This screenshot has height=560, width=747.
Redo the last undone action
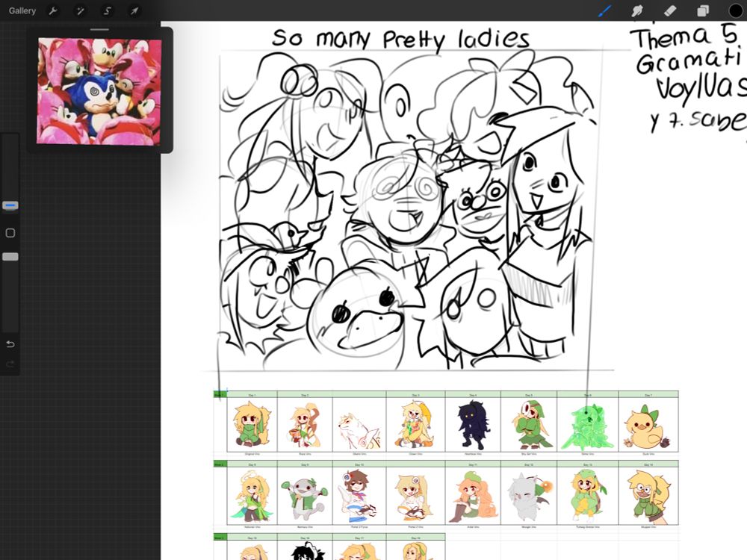[10, 365]
